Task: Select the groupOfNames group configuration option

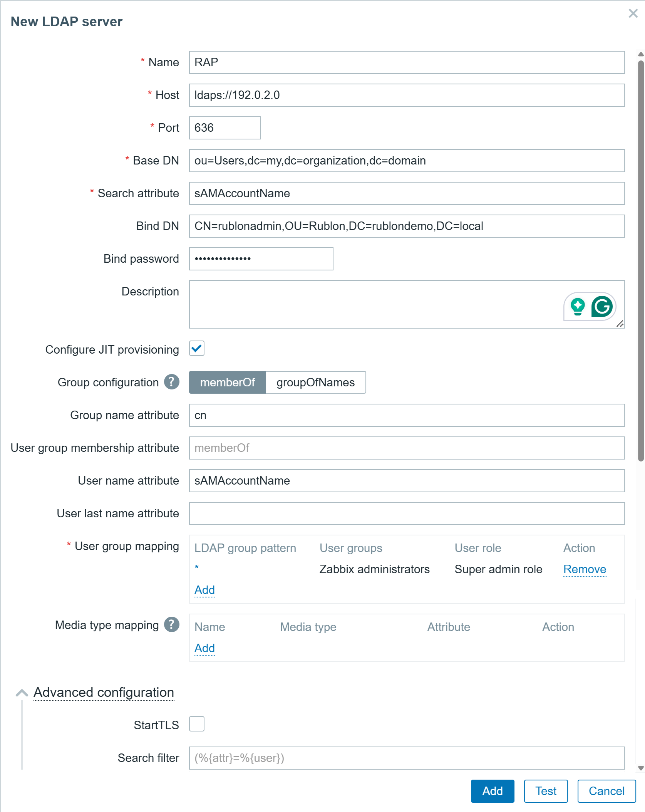Action: [x=315, y=382]
